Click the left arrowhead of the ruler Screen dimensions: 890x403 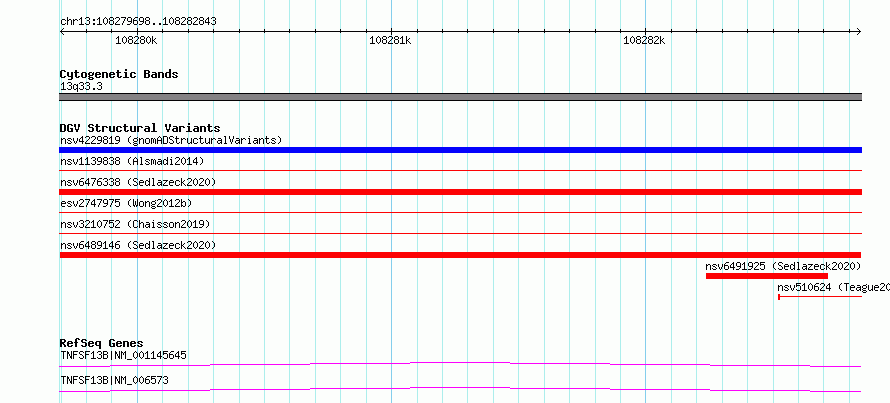(62, 31)
